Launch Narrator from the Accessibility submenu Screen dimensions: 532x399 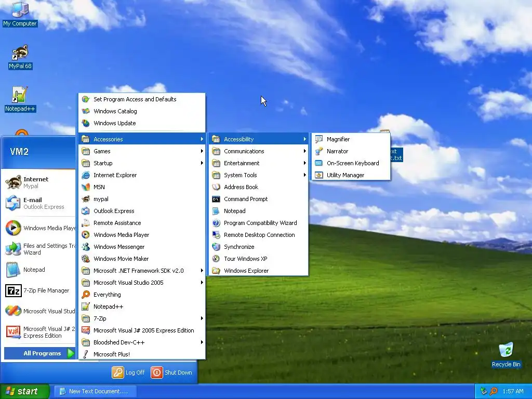click(x=351, y=151)
